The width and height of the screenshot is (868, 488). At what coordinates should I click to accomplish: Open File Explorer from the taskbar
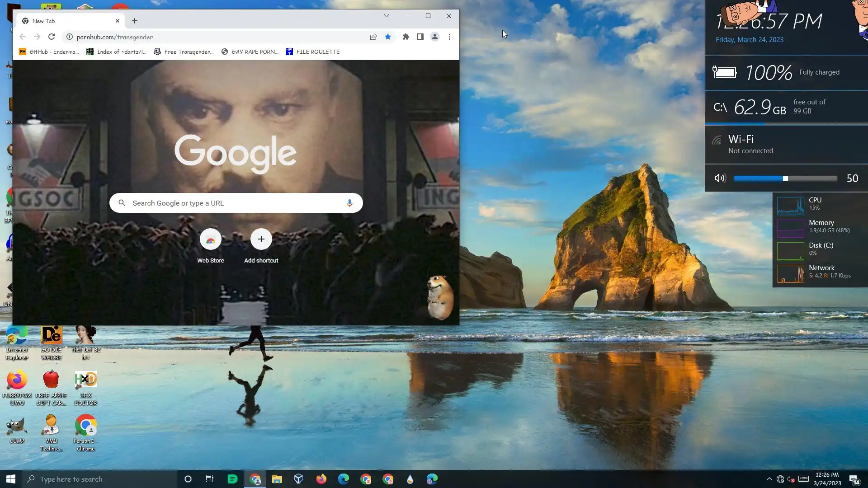click(x=277, y=479)
